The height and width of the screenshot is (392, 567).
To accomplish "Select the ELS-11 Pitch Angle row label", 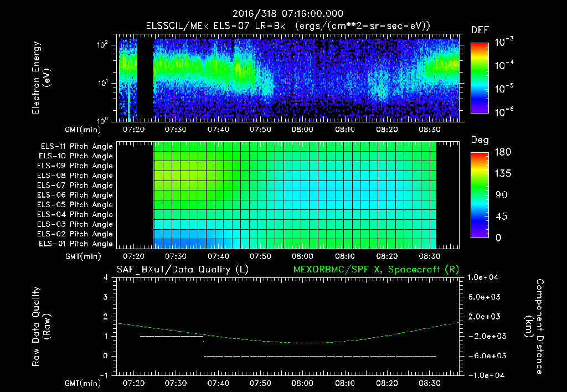I will (x=76, y=147).
